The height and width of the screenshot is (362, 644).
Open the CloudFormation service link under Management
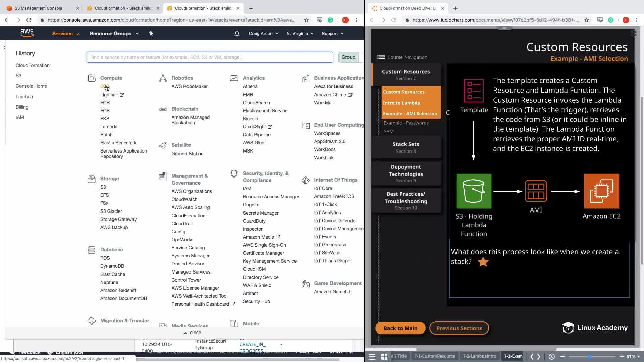(x=188, y=216)
